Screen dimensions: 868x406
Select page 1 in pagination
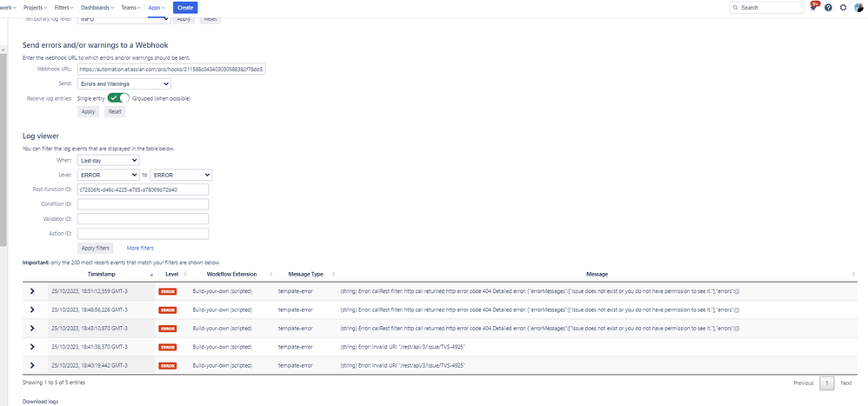pyautogui.click(x=826, y=383)
